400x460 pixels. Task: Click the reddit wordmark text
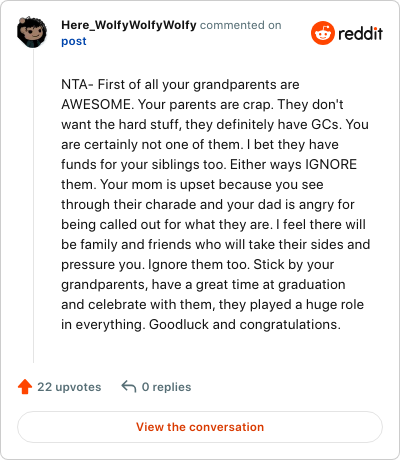(x=360, y=34)
